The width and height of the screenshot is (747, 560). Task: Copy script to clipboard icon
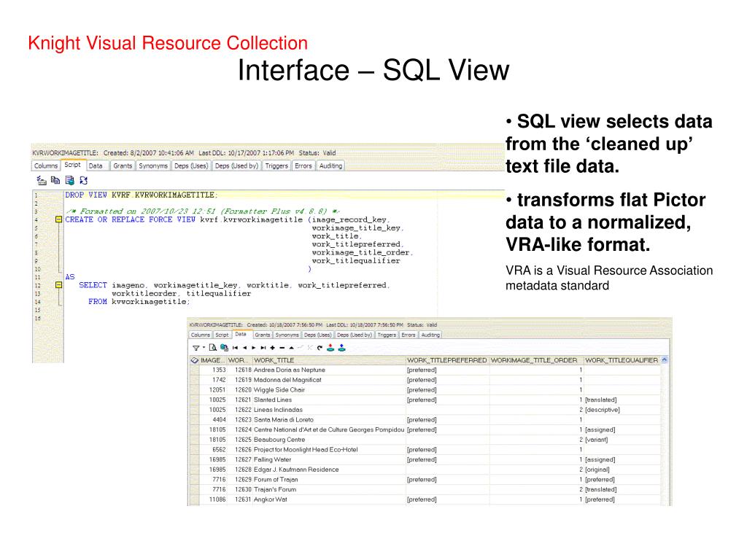pos(55,181)
